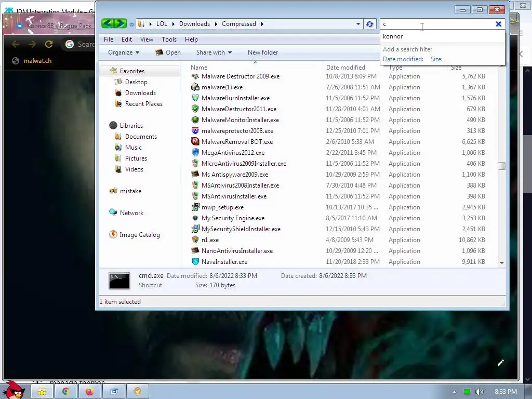Select NavaInstaller.exe icon

[195, 262]
